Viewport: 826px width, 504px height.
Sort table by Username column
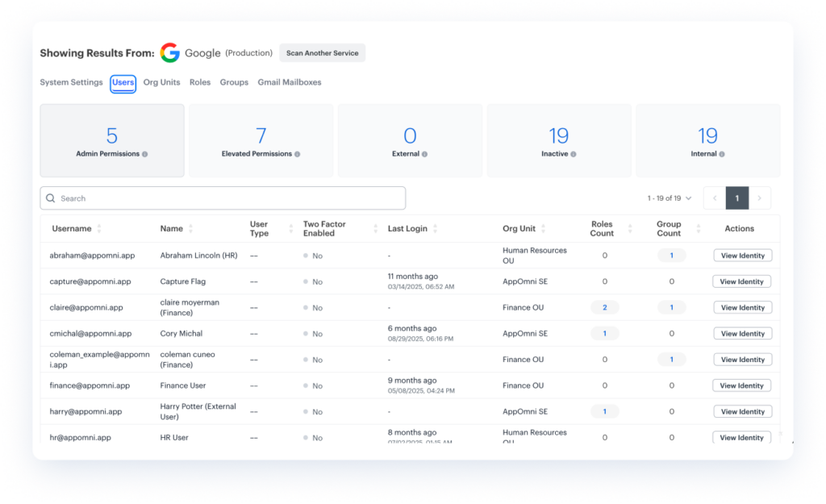[x=99, y=229]
